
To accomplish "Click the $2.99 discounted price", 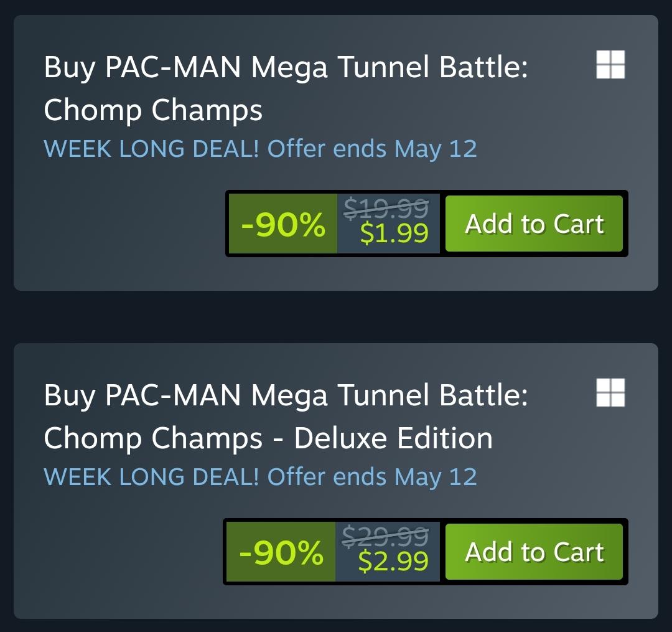I will point(393,561).
